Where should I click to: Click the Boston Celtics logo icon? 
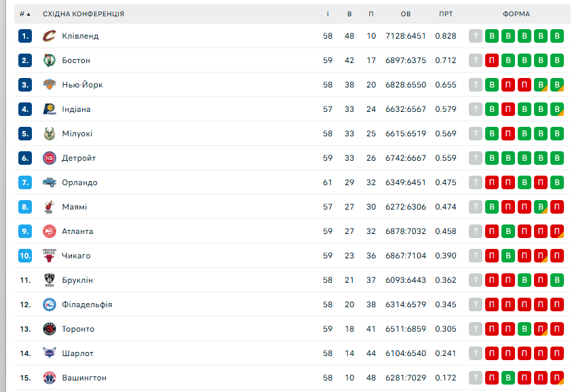tap(49, 60)
